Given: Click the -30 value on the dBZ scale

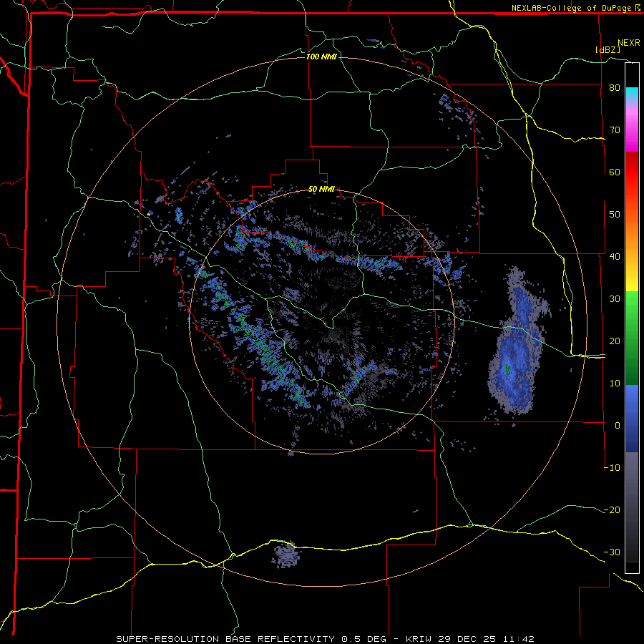Looking at the screenshot, I should point(612,552).
